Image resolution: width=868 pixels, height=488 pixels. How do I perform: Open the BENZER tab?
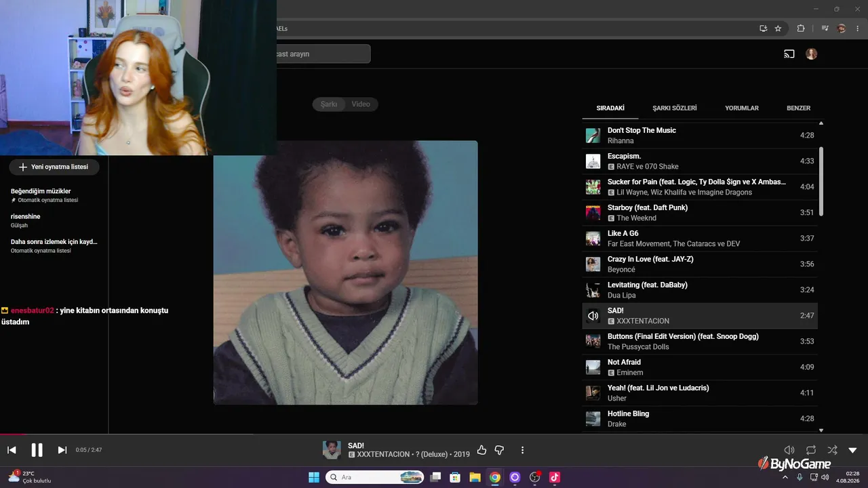(798, 108)
